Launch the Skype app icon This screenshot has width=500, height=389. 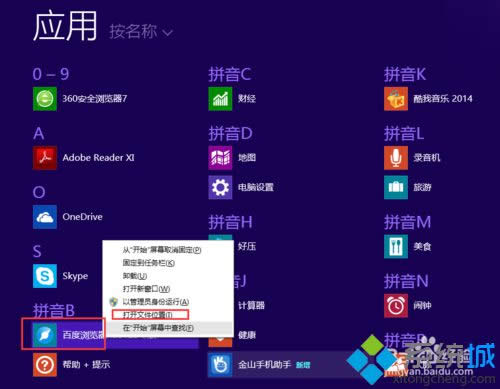(45, 276)
